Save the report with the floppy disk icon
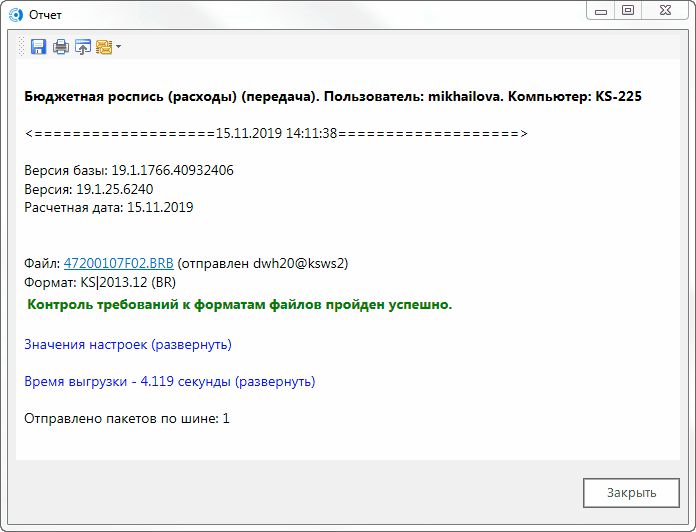 pos(39,46)
